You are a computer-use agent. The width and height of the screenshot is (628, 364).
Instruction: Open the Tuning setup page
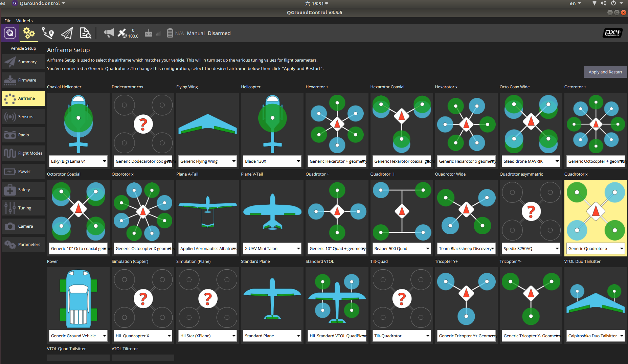click(23, 208)
